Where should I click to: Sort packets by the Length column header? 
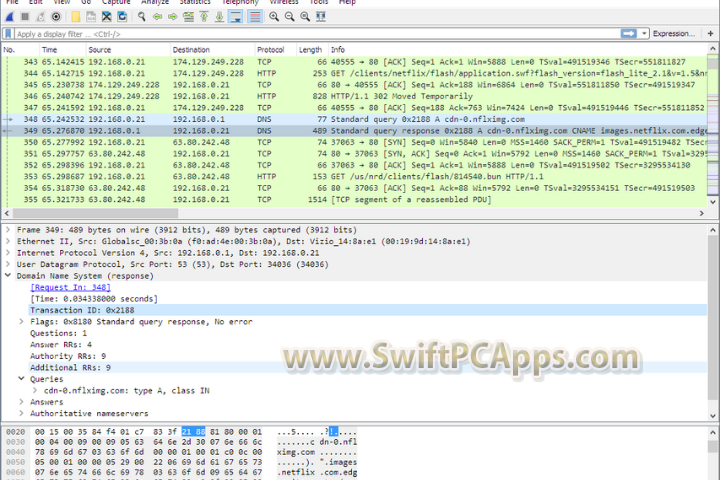pyautogui.click(x=312, y=50)
